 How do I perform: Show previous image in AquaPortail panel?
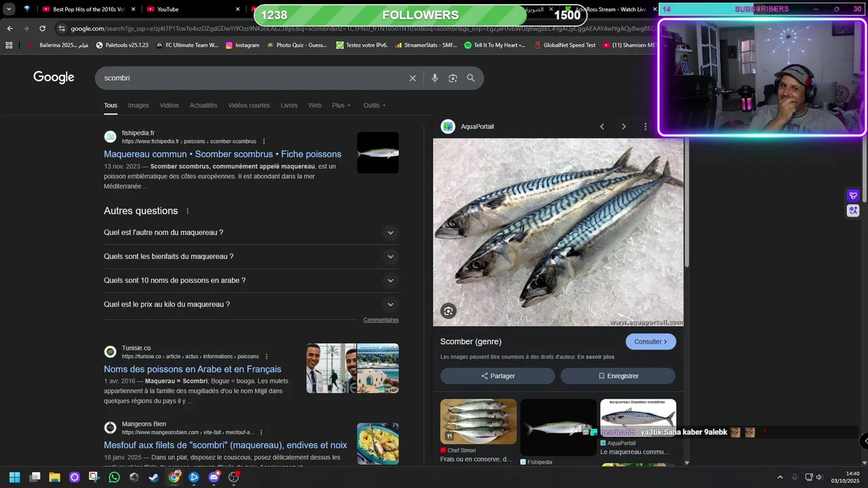[x=601, y=127]
